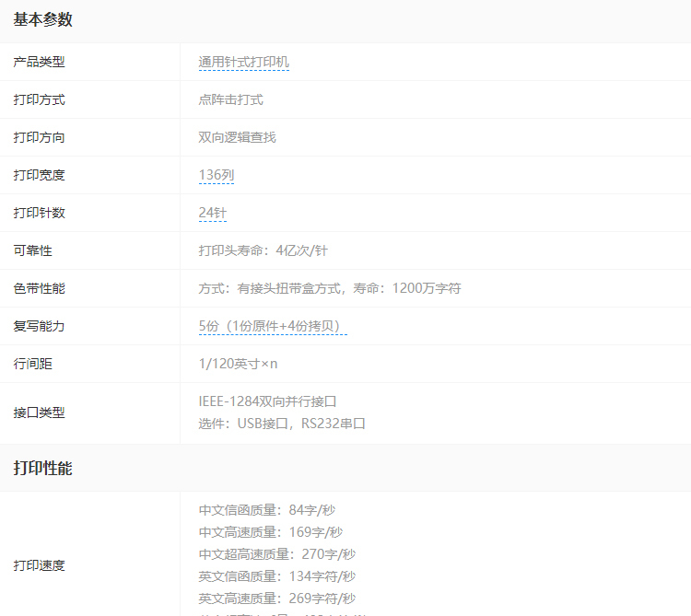
Task: Select the 打印速度 row label
Action: [x=39, y=565]
